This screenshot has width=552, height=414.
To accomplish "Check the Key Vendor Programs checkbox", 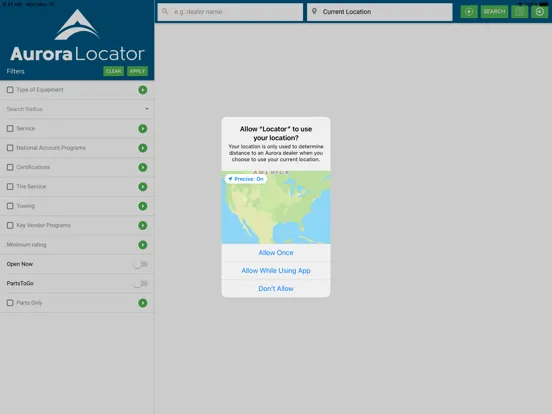I will 10,225.
